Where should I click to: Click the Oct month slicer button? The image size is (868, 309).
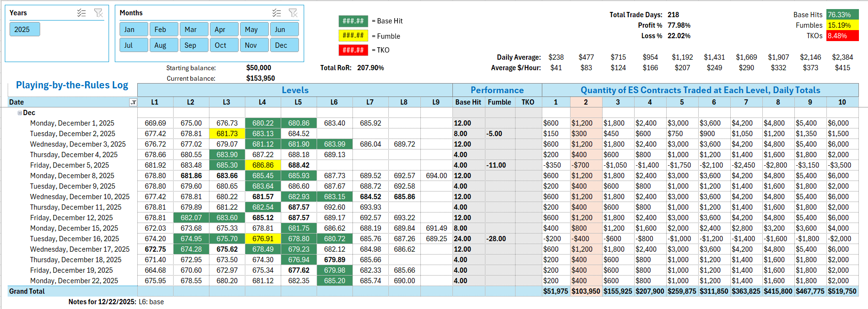pos(224,45)
